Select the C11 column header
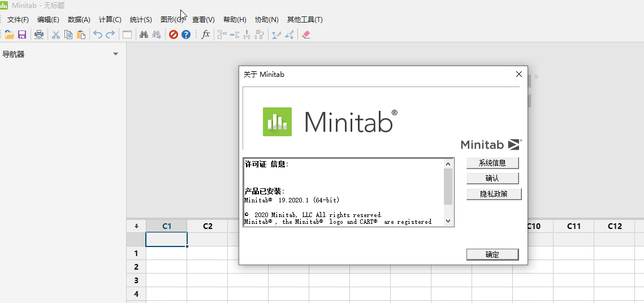644x303 pixels. [x=574, y=226]
